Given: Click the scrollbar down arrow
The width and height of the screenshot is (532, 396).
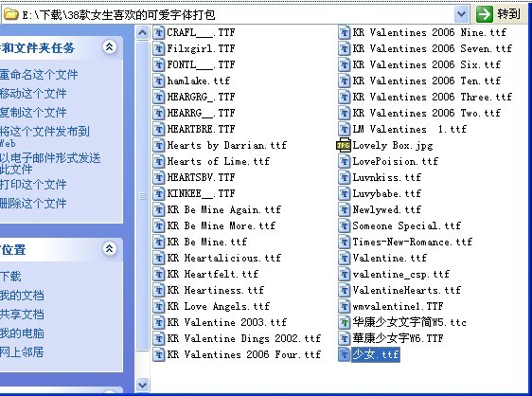Looking at the screenshot, I should [143, 386].
